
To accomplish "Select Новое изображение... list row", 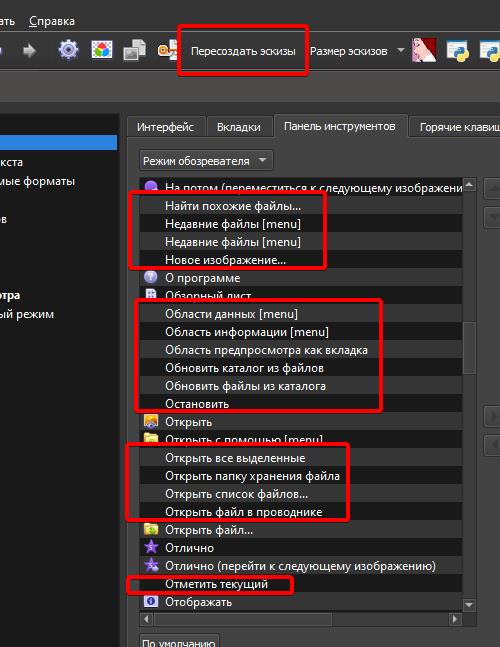I will [x=301, y=260].
